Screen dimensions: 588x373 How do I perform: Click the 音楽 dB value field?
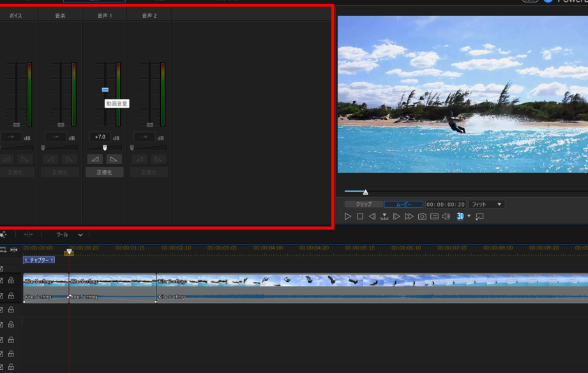pos(56,137)
